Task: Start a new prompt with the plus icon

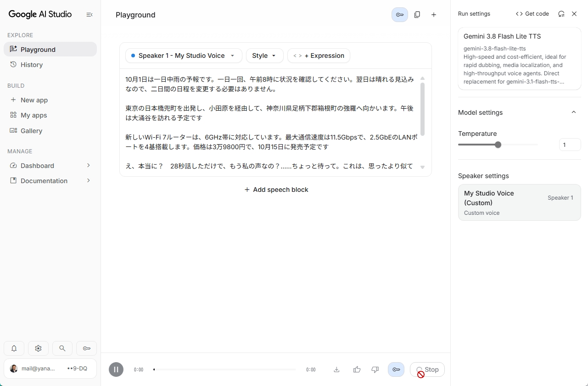Action: 434,15
